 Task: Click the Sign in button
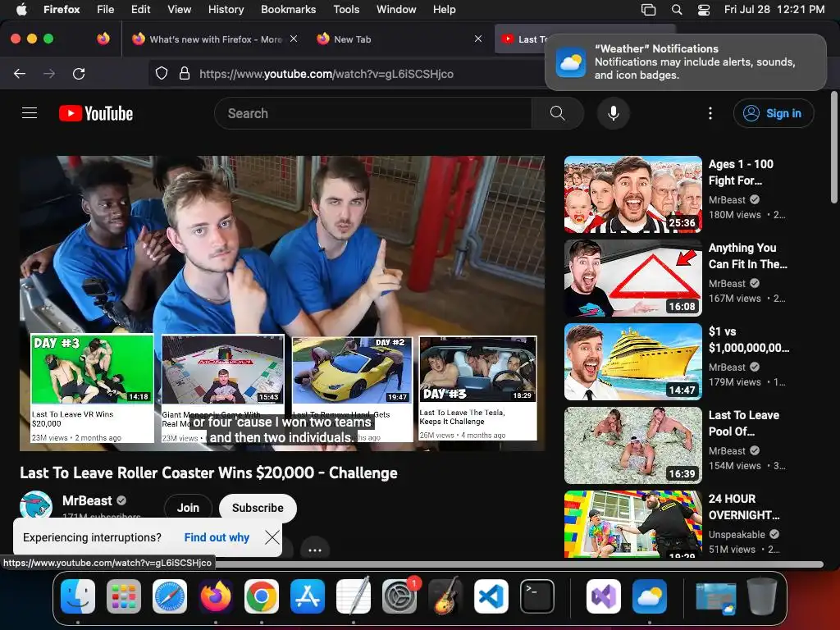point(774,113)
